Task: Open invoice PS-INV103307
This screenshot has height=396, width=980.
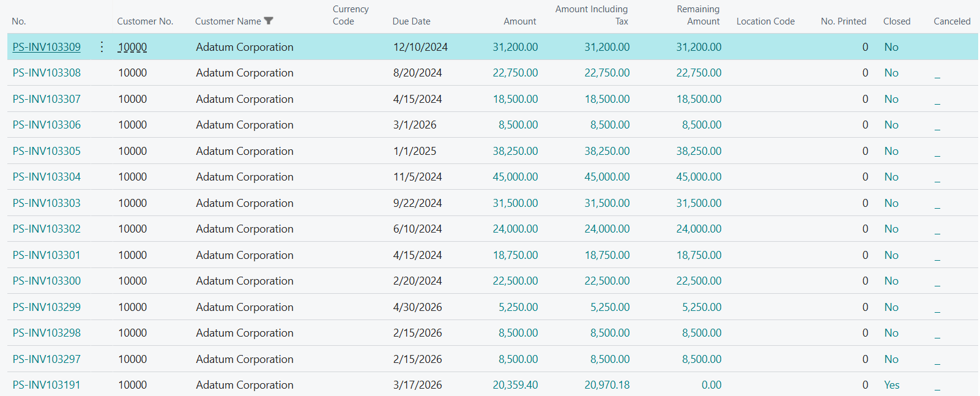Action: pos(46,99)
